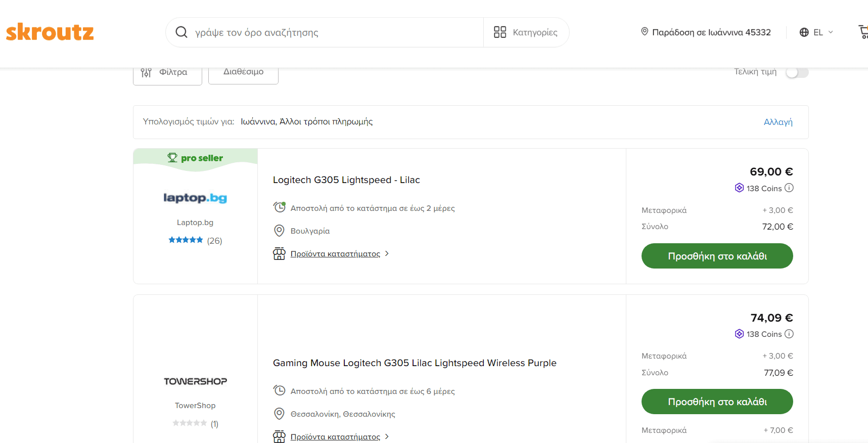Open the TowerShop store logo
This screenshot has width=868, height=443.
(x=195, y=381)
